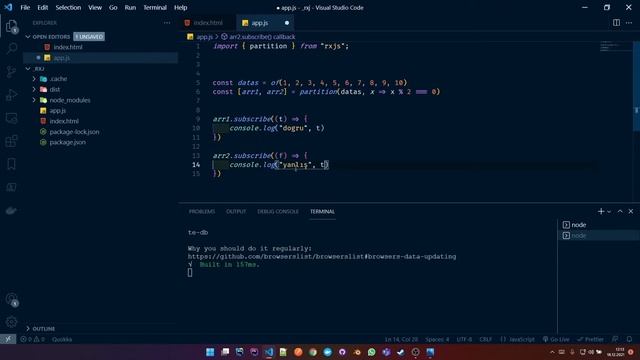Switch to the Output panel tab
Viewport: 640px width, 360px height.
click(x=236, y=211)
